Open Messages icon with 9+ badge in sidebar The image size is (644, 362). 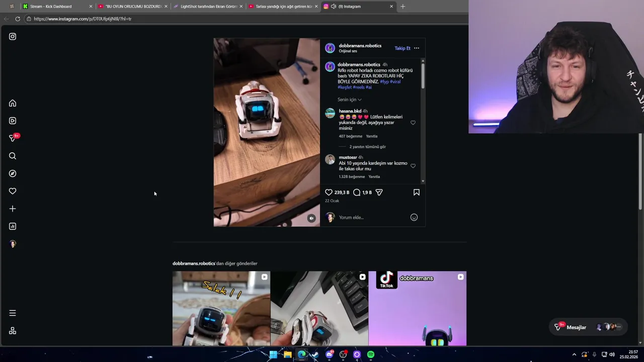[x=13, y=138]
